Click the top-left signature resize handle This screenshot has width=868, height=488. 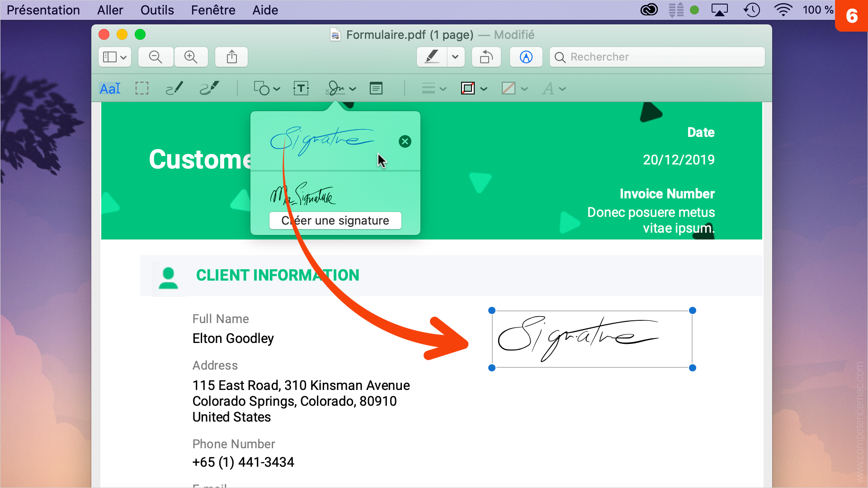[492, 310]
